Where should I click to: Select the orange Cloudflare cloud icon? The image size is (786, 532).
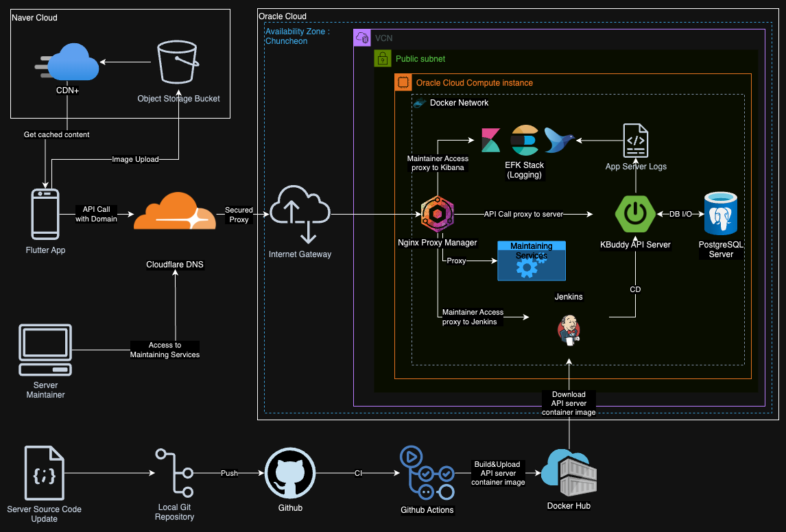point(174,211)
